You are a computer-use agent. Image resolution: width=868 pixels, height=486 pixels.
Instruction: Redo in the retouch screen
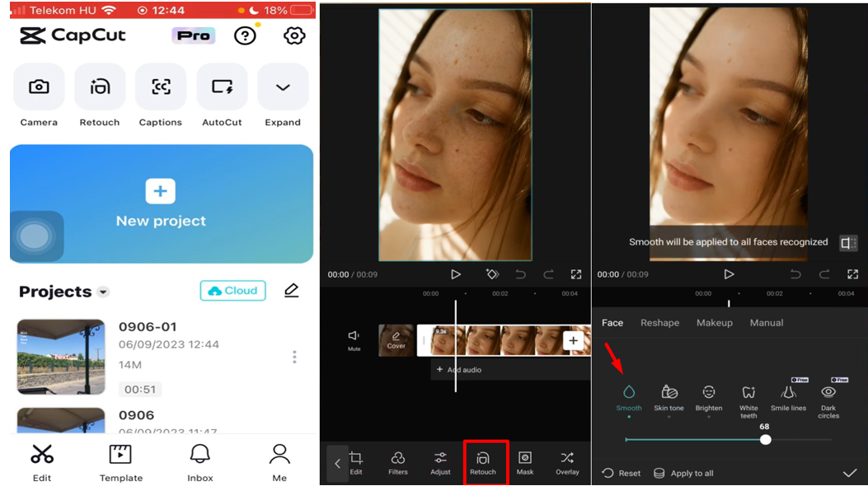(824, 274)
